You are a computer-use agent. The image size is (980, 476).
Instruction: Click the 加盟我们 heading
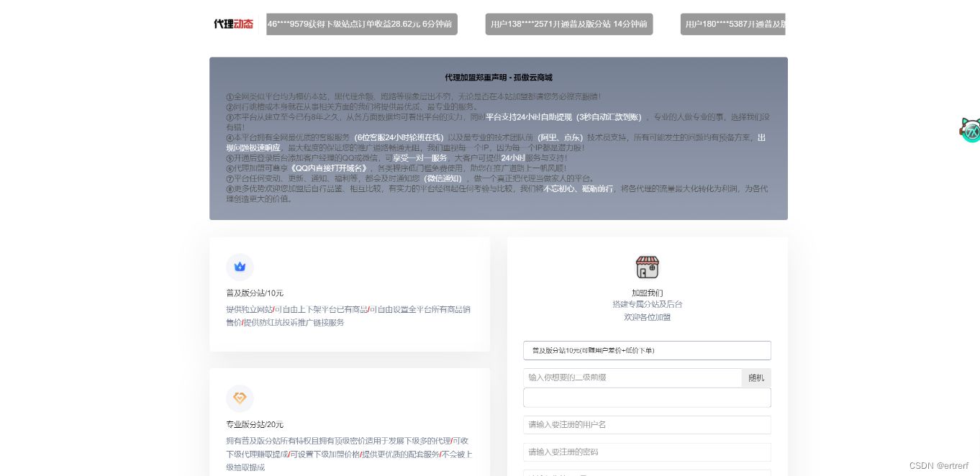[647, 293]
